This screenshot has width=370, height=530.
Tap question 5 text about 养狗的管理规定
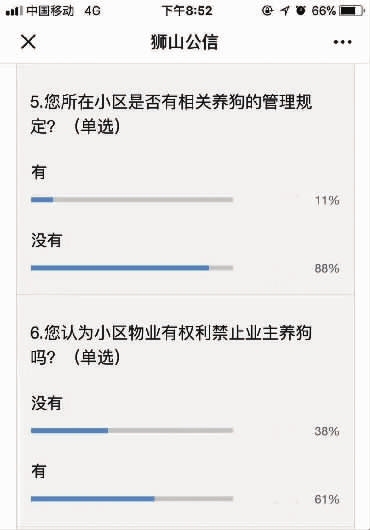[171, 114]
